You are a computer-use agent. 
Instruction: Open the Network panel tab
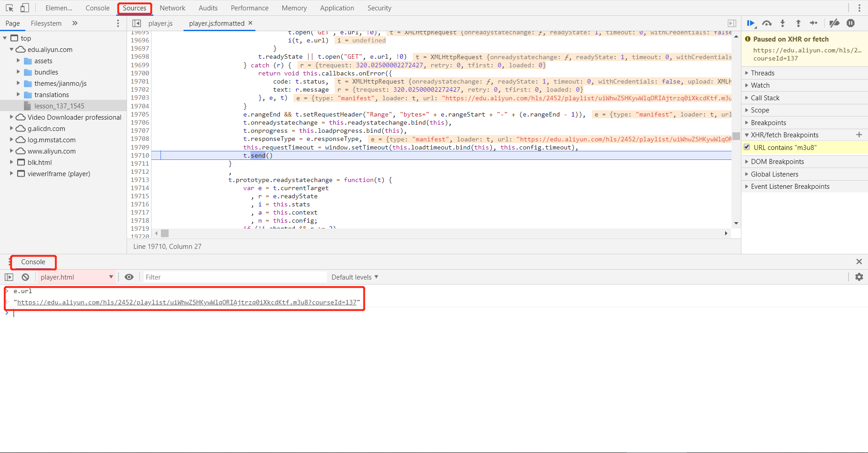pyautogui.click(x=172, y=8)
